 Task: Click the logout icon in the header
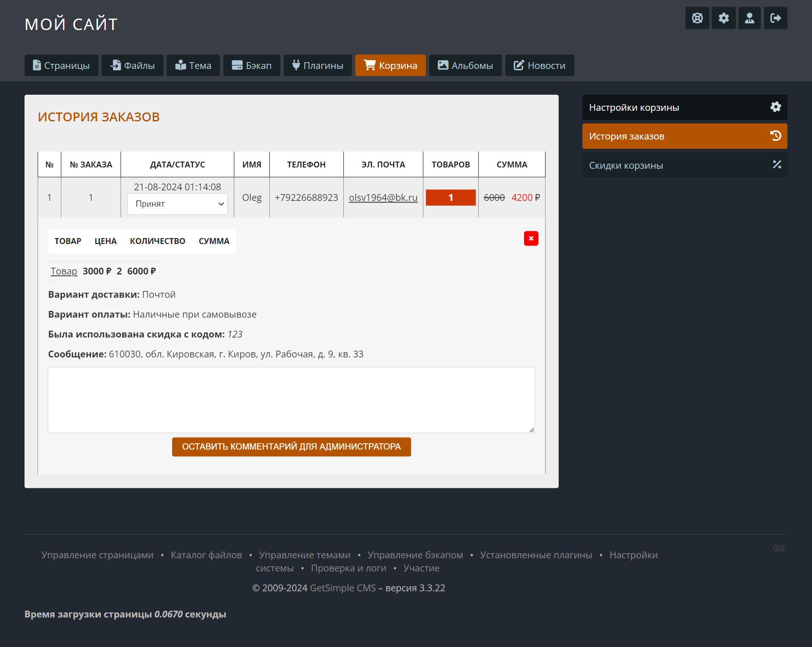[776, 18]
